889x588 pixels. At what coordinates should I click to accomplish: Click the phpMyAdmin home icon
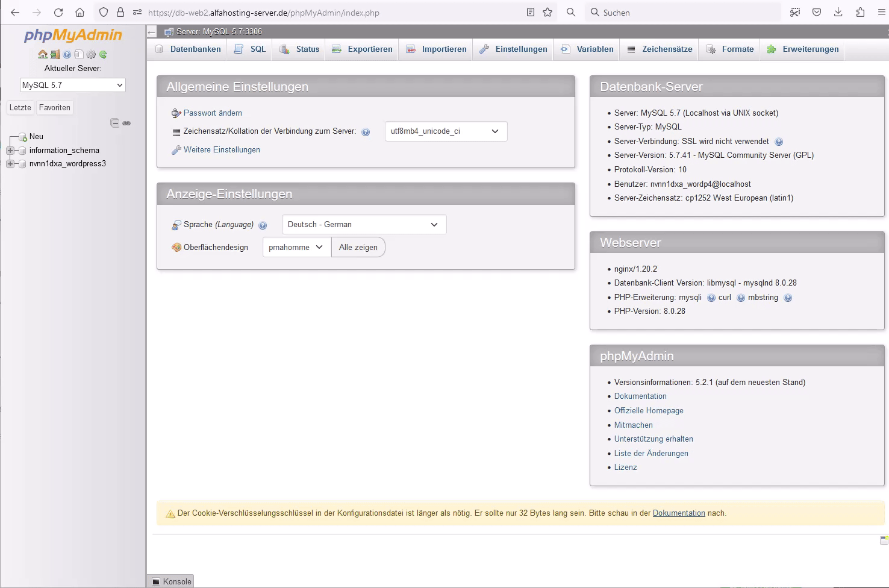43,54
